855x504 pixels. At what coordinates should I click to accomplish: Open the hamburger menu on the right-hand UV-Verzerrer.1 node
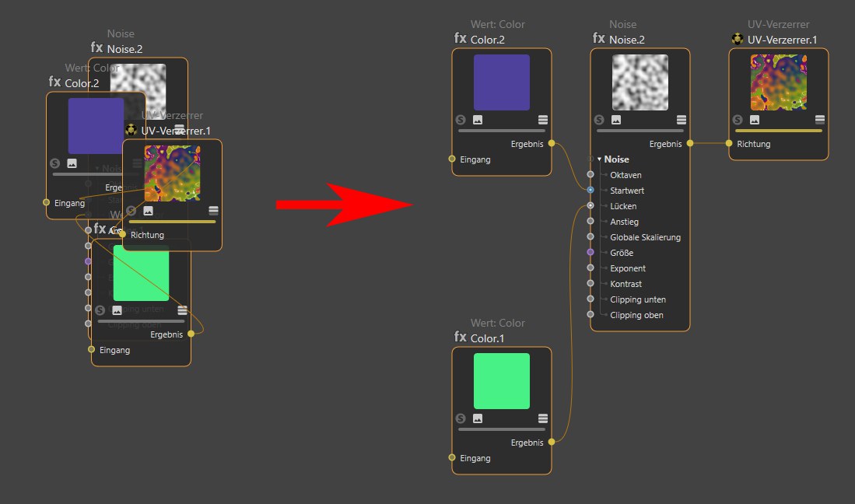(x=819, y=120)
